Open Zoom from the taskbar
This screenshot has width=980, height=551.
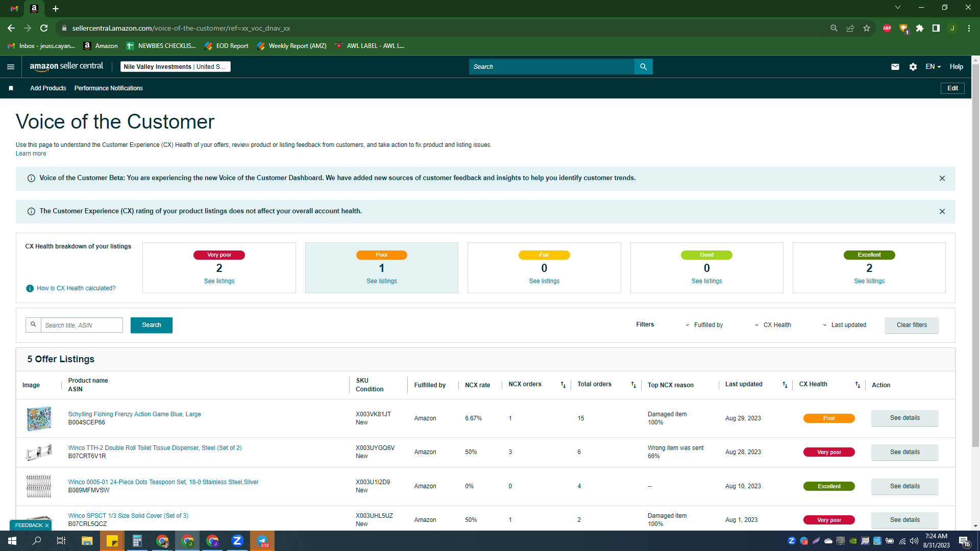click(x=237, y=541)
